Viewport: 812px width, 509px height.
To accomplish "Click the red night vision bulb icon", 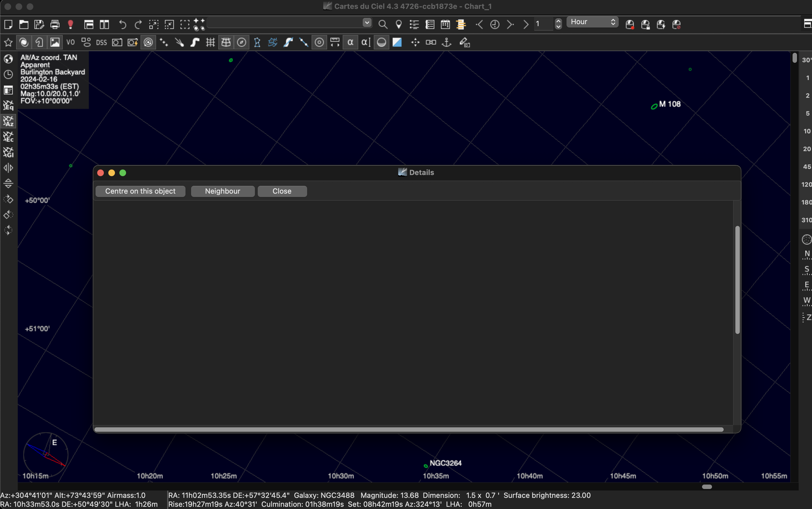I will (x=71, y=24).
